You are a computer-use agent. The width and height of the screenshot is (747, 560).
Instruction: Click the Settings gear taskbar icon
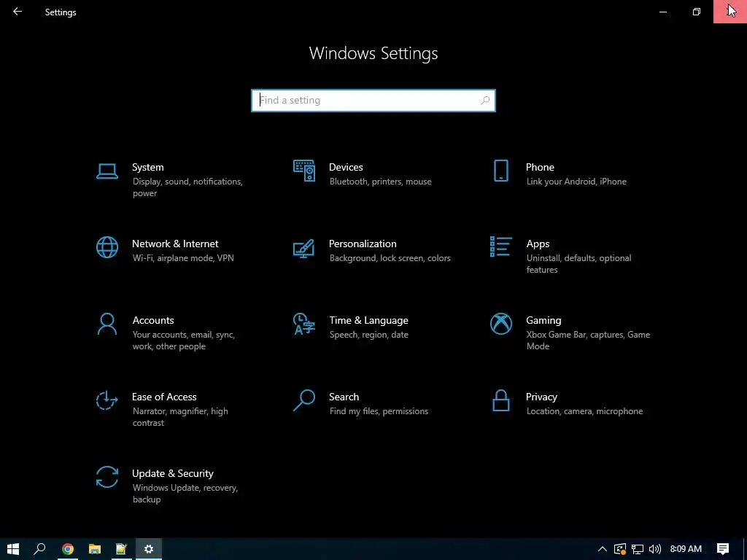pyautogui.click(x=149, y=549)
